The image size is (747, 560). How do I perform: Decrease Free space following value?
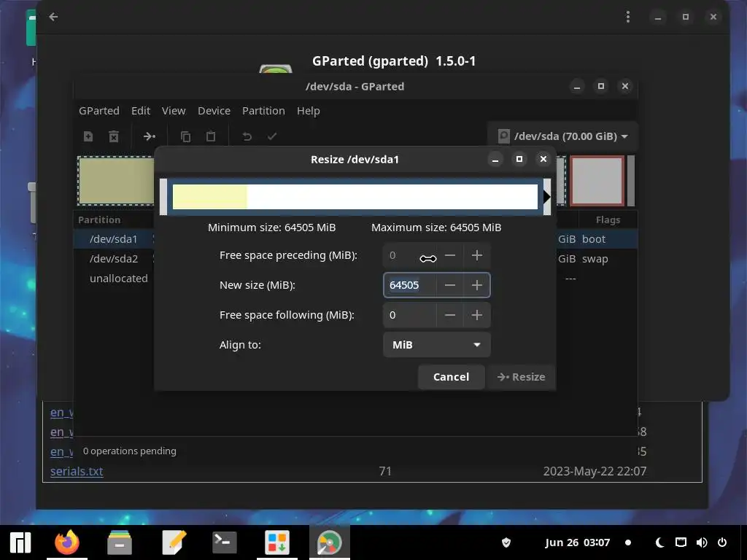[449, 315]
